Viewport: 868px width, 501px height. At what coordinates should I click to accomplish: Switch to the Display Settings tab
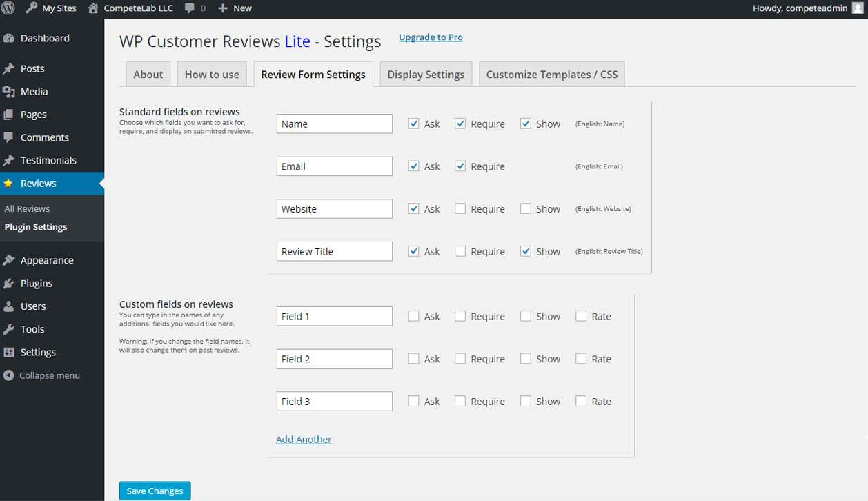click(x=425, y=74)
